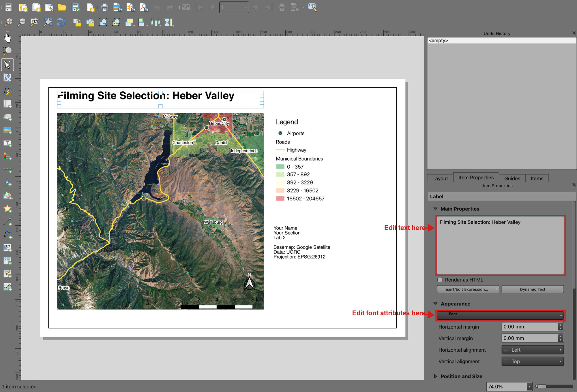Select the Add Label tool
577x392 pixels.
pyautogui.click(x=8, y=143)
